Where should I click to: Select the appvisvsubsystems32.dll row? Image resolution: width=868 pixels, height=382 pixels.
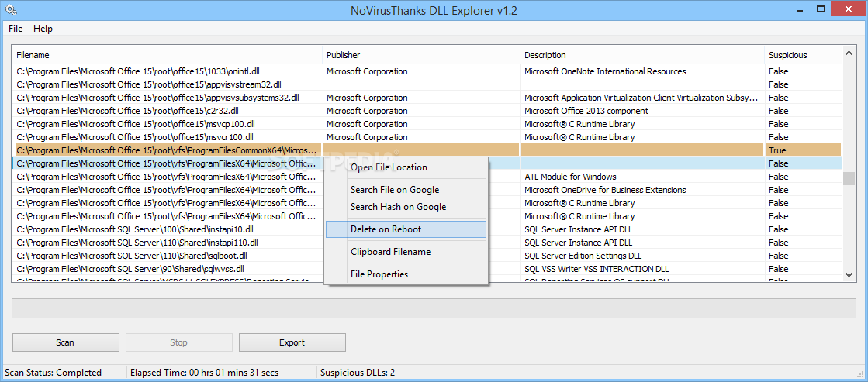click(427, 98)
